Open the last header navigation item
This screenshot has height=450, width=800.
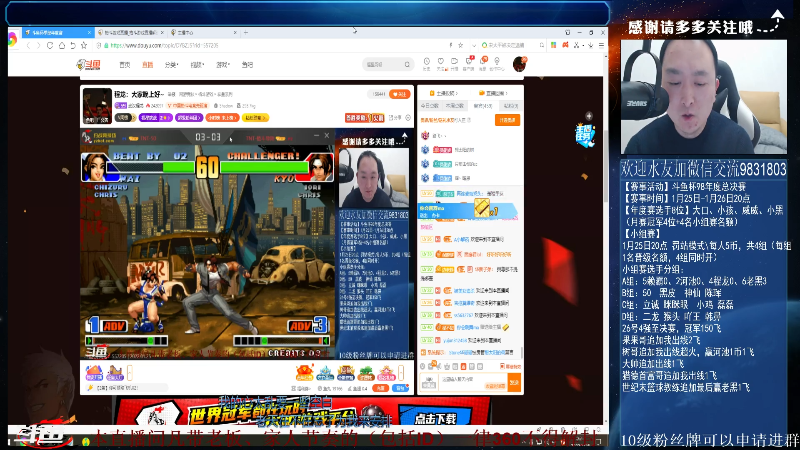[247, 65]
